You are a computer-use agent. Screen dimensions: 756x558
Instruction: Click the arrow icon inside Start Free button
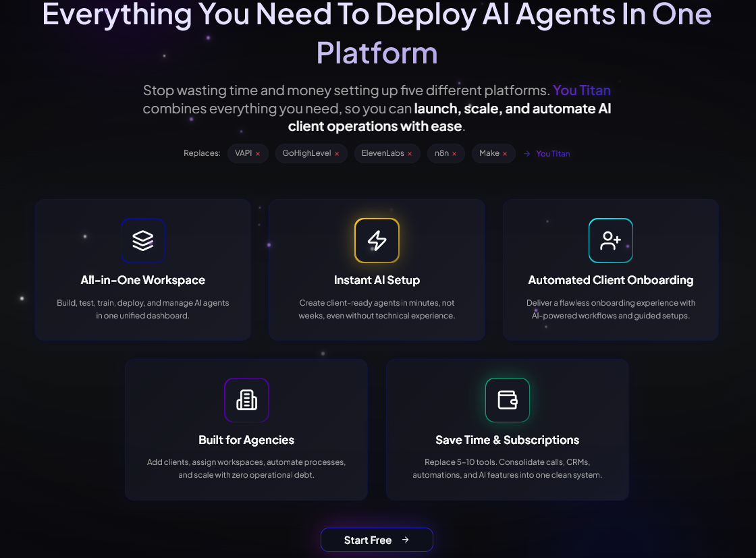[406, 540]
